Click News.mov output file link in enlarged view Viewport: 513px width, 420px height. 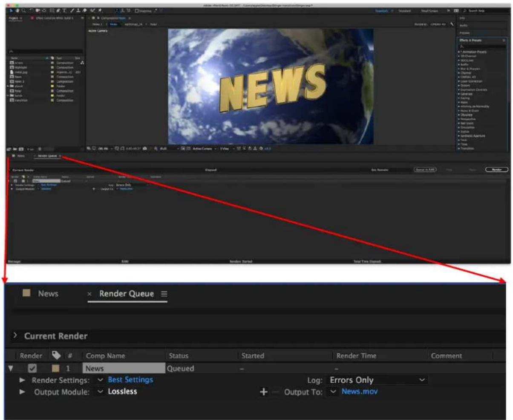359,391
